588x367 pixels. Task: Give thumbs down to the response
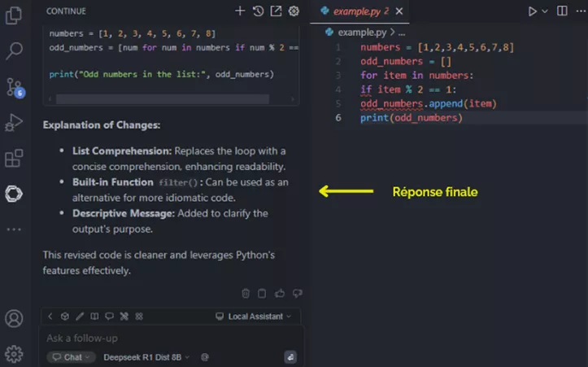click(297, 293)
